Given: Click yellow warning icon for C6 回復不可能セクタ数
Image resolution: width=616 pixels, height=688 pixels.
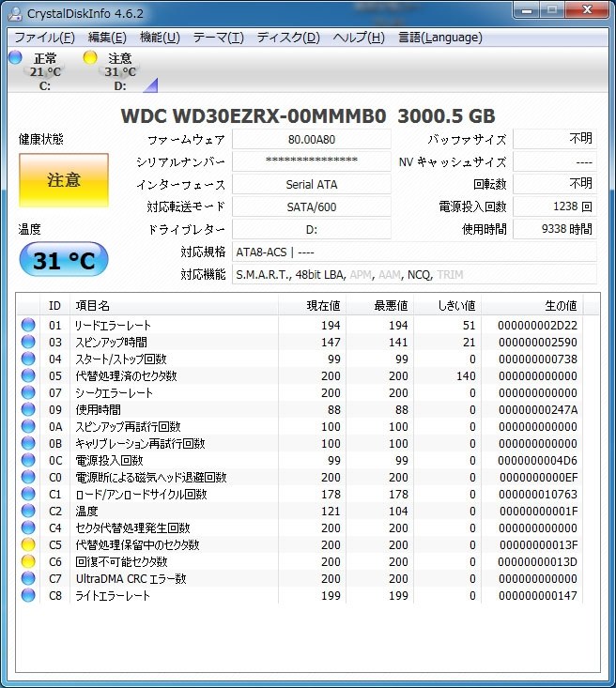Looking at the screenshot, I should pos(28,561).
